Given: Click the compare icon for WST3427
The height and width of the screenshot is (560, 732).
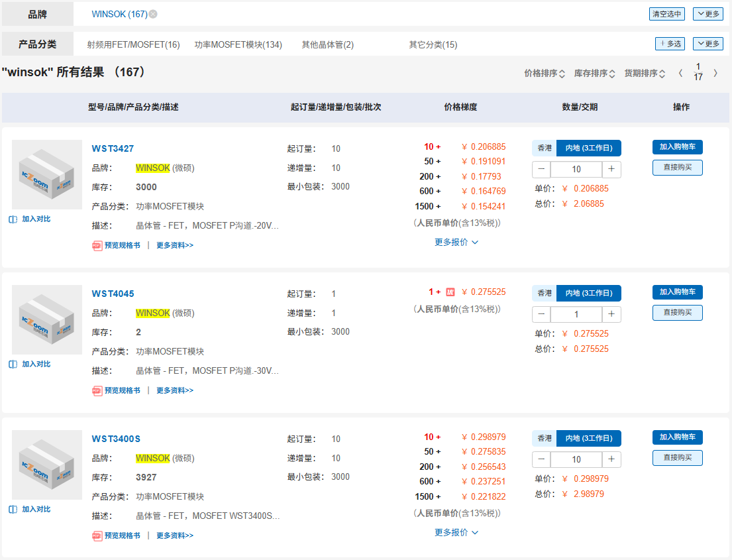Looking at the screenshot, I should click(13, 219).
